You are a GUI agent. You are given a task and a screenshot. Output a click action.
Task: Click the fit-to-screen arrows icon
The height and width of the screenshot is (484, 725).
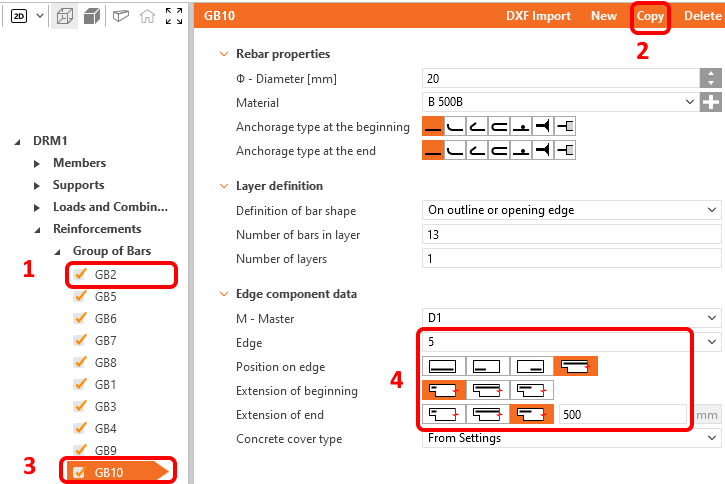pos(174,16)
